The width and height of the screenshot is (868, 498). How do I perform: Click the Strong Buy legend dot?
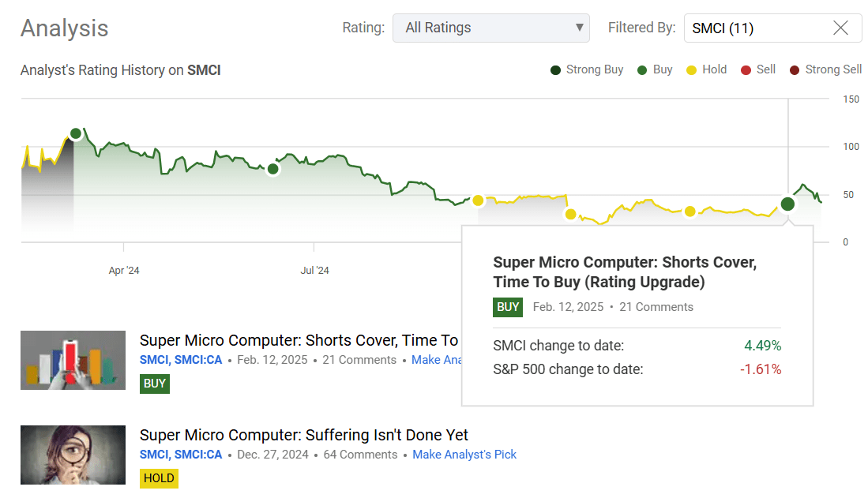pos(554,69)
